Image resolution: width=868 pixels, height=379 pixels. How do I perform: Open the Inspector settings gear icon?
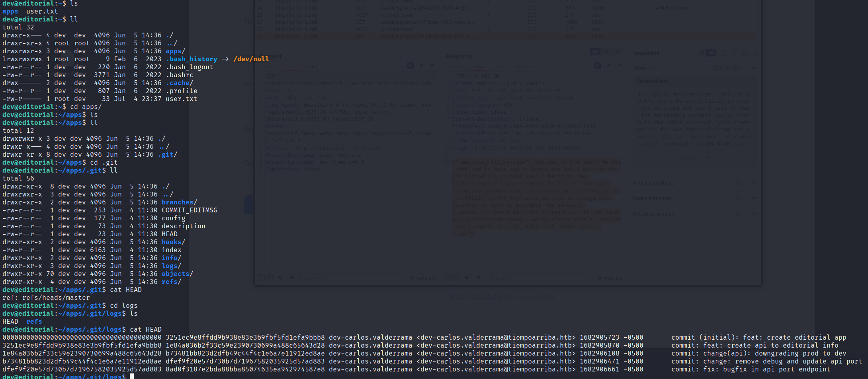(745, 53)
